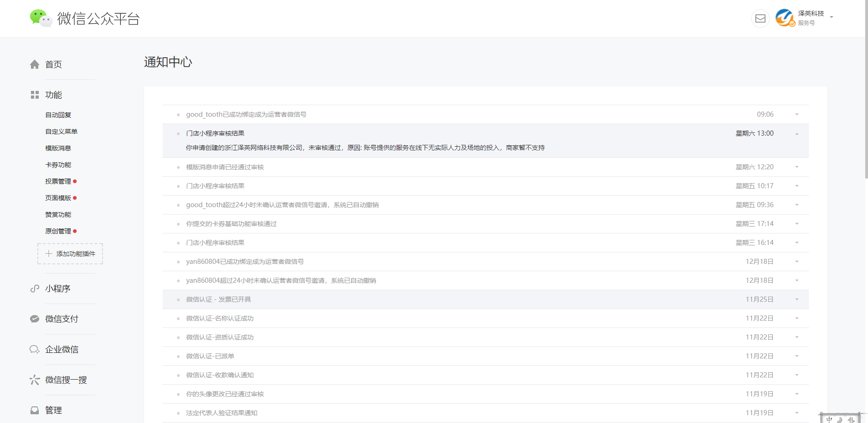Click the 功能 section heading
The image size is (868, 423).
pos(54,95)
